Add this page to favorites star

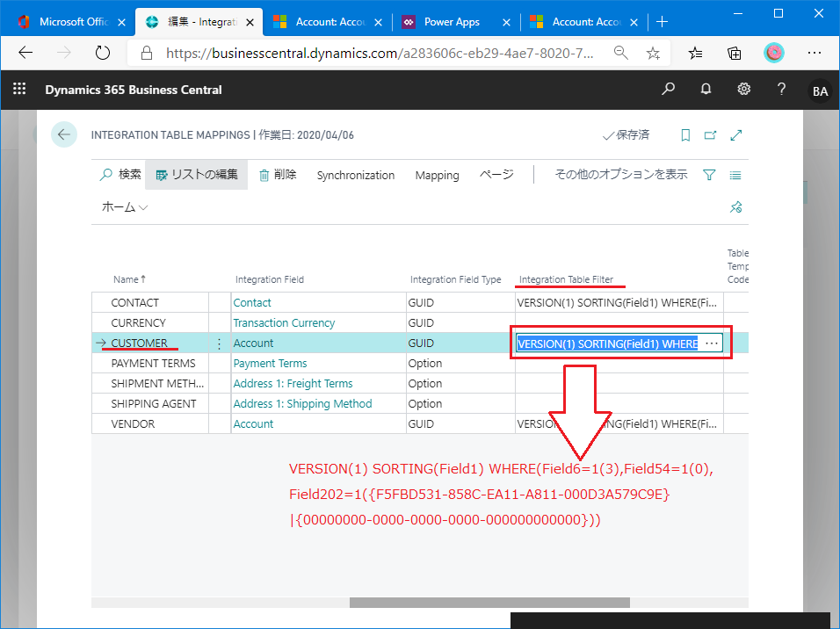pos(653,53)
